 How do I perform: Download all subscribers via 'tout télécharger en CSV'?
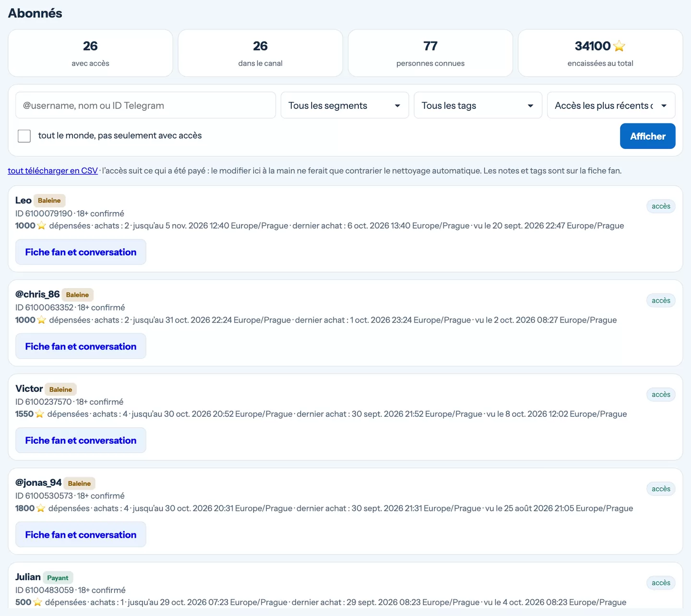click(53, 170)
